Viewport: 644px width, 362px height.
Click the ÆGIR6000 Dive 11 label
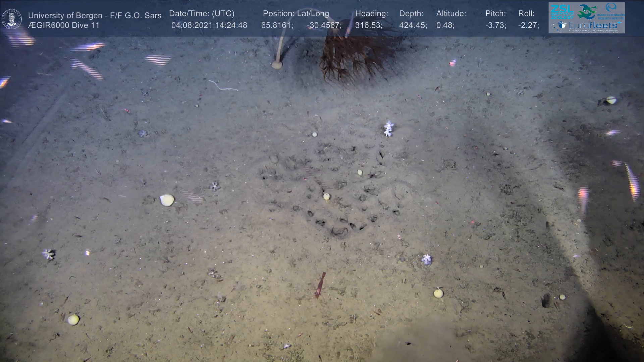[64, 25]
